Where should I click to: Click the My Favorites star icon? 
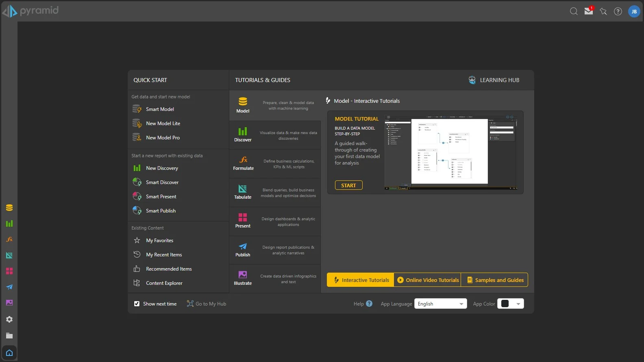(137, 240)
